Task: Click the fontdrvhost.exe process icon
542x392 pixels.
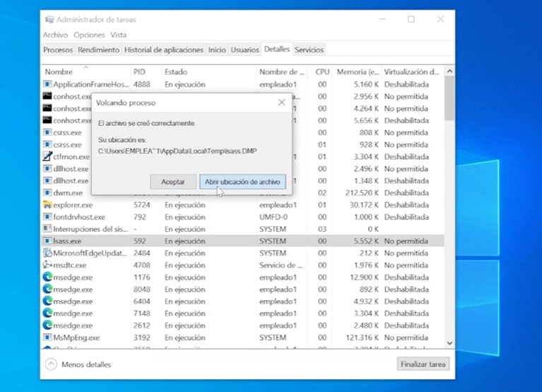Action: tap(47, 217)
